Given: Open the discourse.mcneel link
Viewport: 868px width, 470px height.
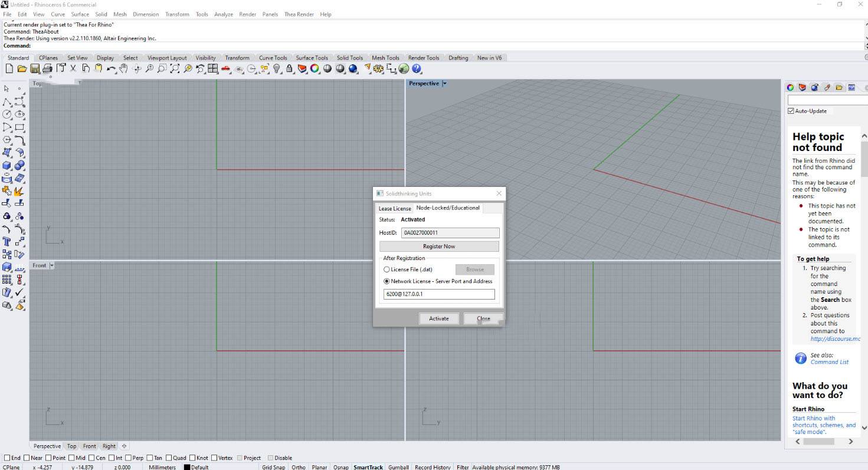Looking at the screenshot, I should click(835, 339).
